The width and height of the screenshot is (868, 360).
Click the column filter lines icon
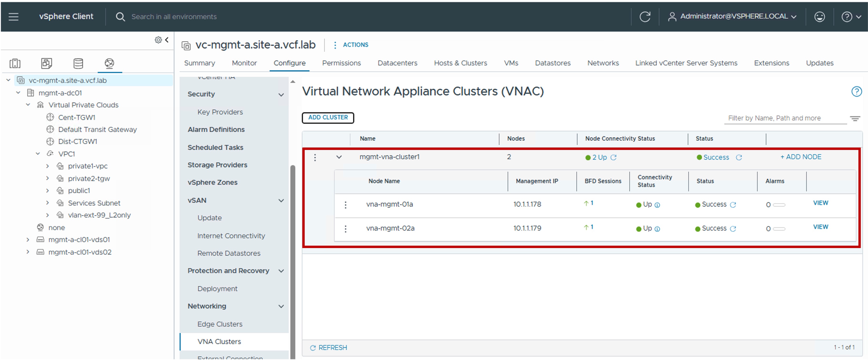855,119
